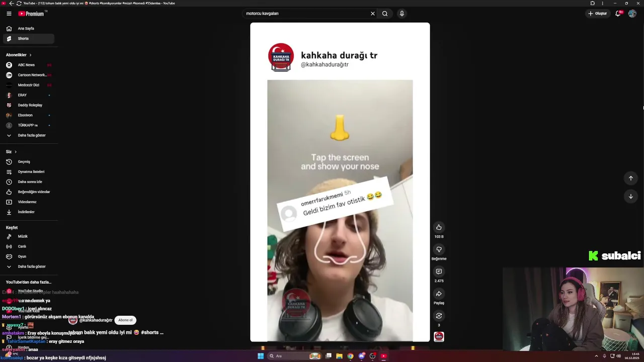This screenshot has width=644, height=362.
Task: Click the browser back arrow
Action: 11,3
